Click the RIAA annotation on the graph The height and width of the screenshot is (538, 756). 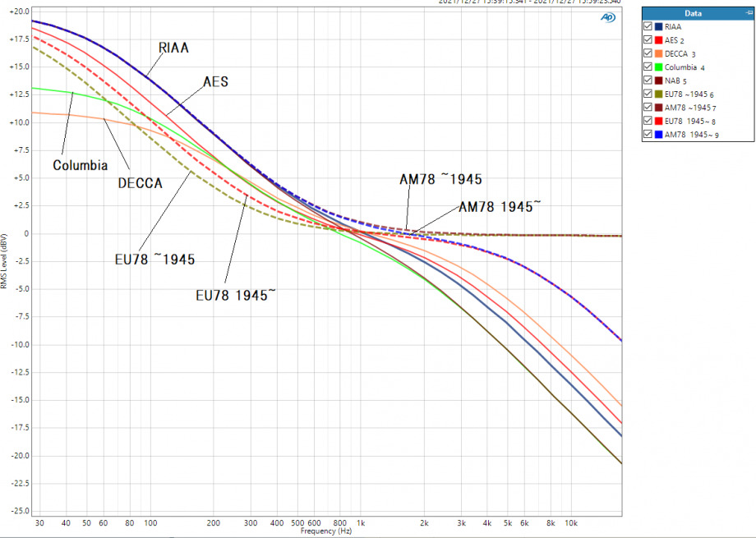point(173,48)
